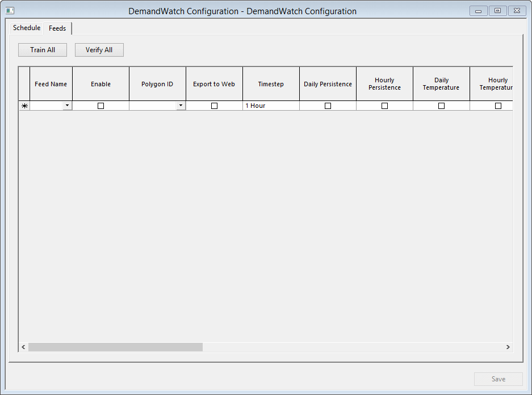The image size is (532, 395).
Task: Enable the Daily Temperature checkbox
Action: click(441, 105)
